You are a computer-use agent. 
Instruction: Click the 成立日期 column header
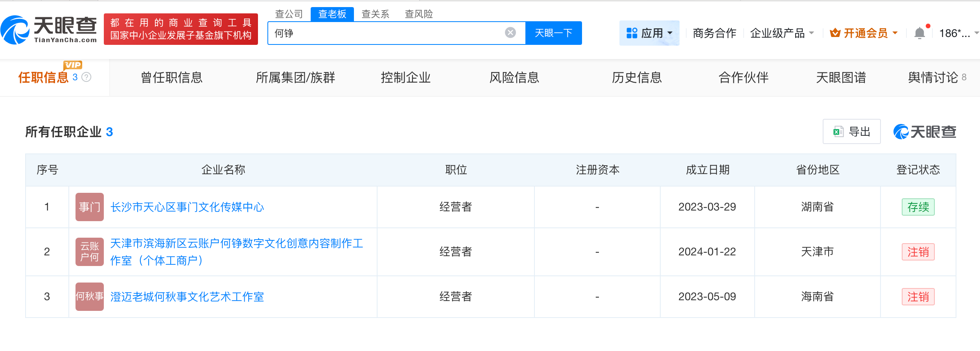pyautogui.click(x=708, y=170)
